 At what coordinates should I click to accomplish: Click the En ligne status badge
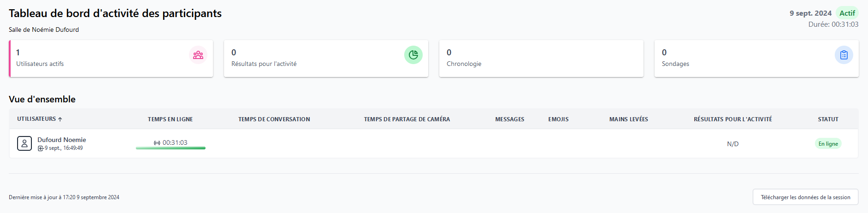[x=828, y=144]
